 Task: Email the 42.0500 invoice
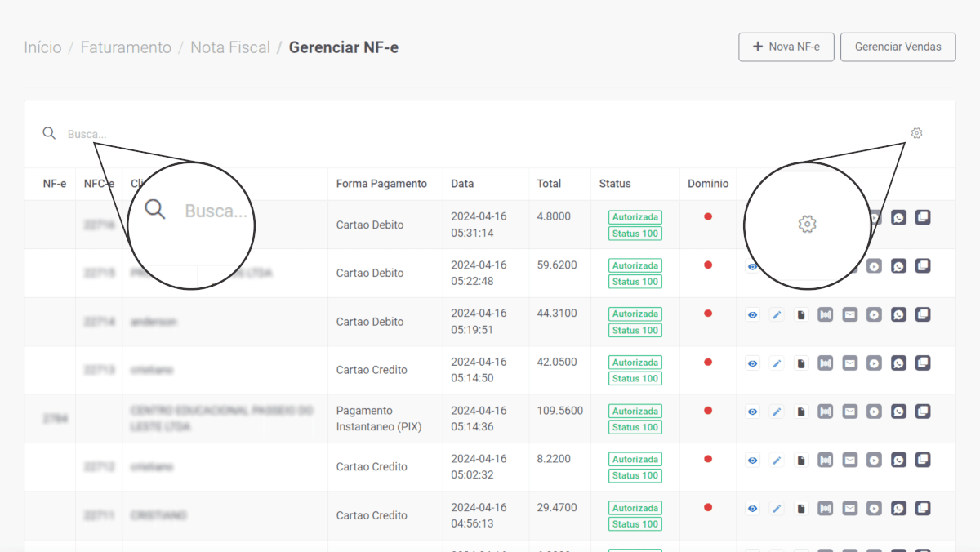(x=850, y=363)
